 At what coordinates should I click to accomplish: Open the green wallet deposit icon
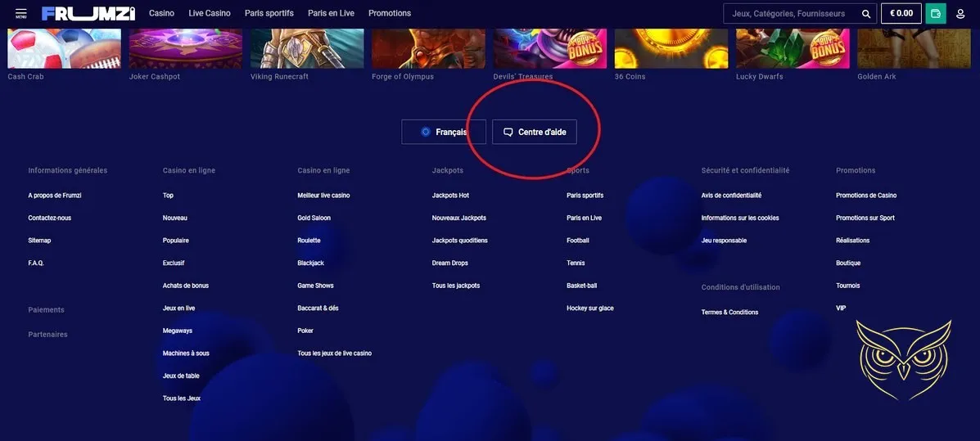936,13
